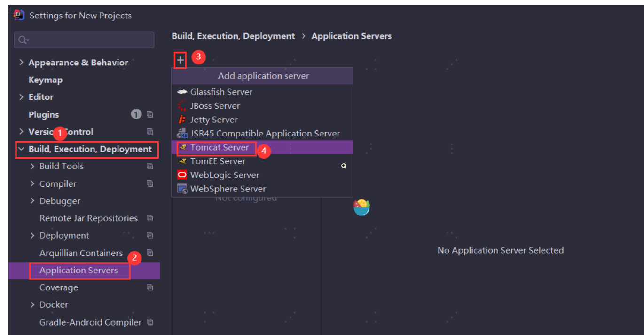Select Tomcat Server entry
The height and width of the screenshot is (335, 644).
(x=262, y=147)
